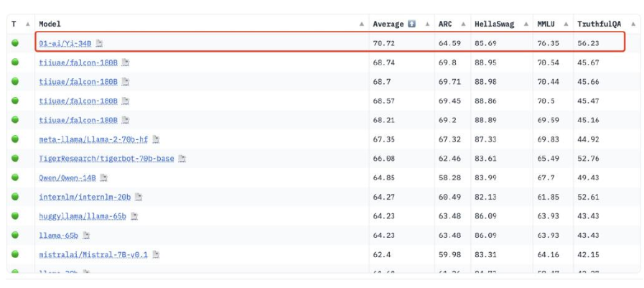Click the down-arrow icon in the Average header
Screen dimensions: 644x288
(411, 24)
